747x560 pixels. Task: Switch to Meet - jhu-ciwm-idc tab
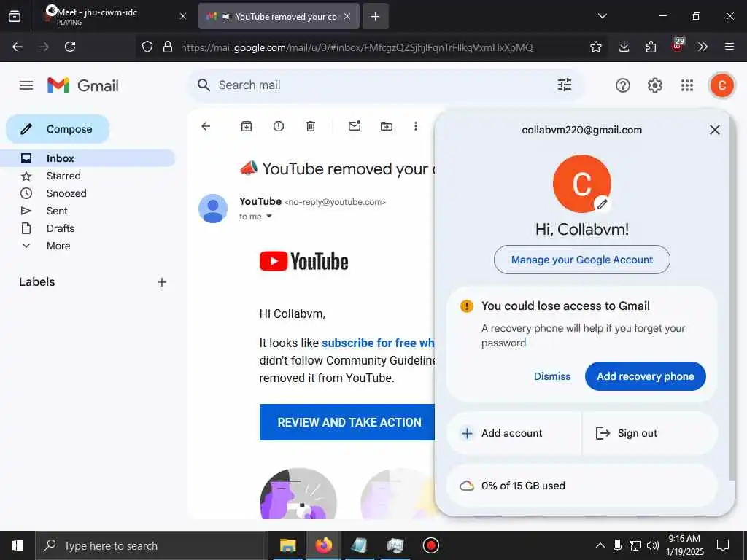113,16
